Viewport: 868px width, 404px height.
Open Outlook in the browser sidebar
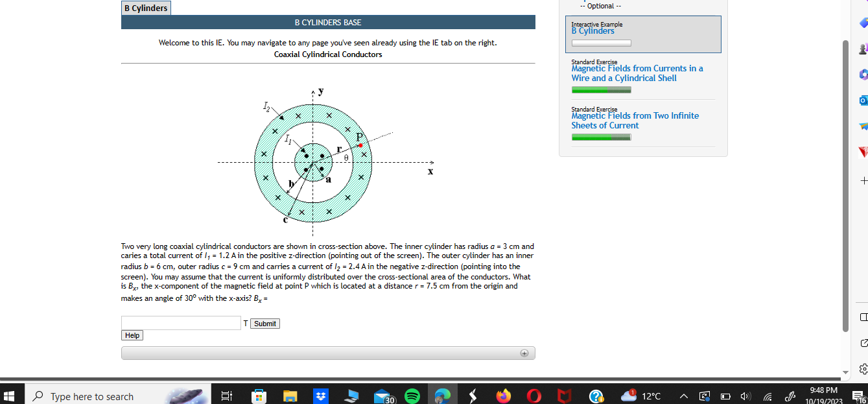click(862, 101)
